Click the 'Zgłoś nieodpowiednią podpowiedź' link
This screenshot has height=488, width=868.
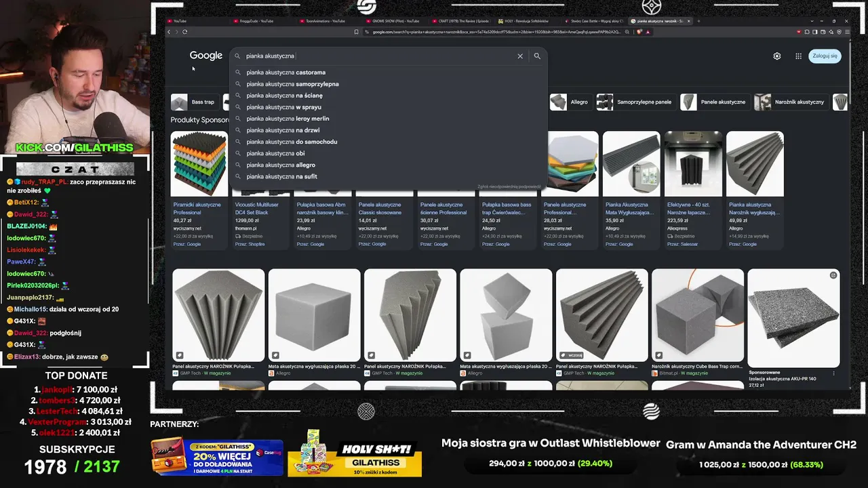(x=509, y=186)
